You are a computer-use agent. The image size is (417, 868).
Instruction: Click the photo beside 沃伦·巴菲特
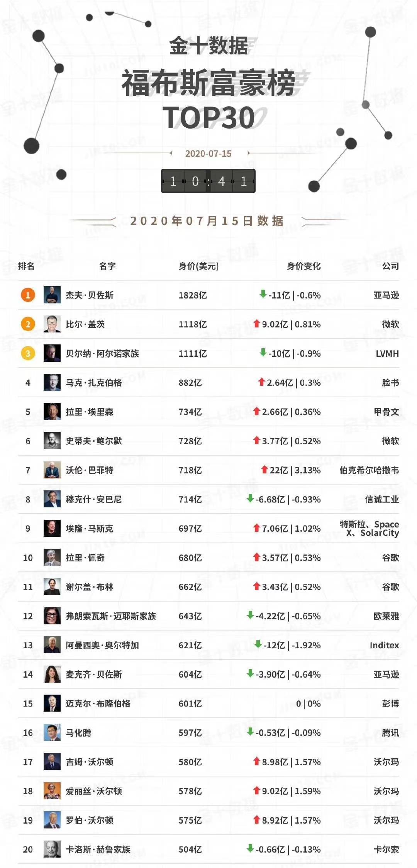tap(52, 470)
